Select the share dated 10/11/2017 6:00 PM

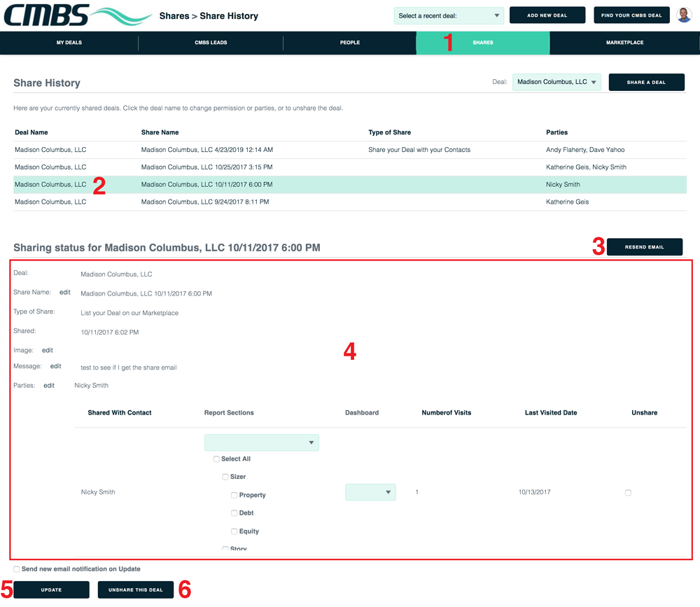click(x=349, y=184)
